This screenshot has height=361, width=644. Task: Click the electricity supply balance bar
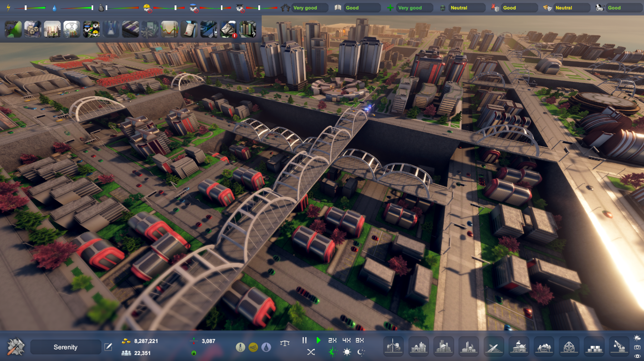pos(30,8)
